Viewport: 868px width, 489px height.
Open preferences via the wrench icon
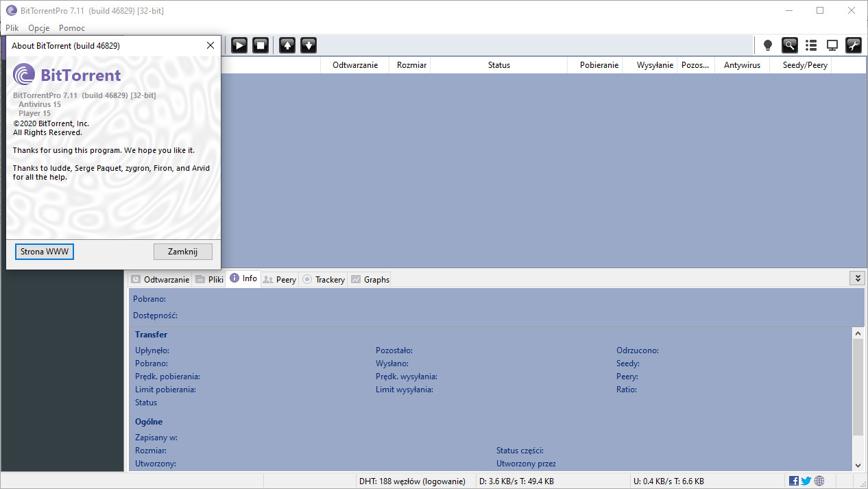click(854, 45)
